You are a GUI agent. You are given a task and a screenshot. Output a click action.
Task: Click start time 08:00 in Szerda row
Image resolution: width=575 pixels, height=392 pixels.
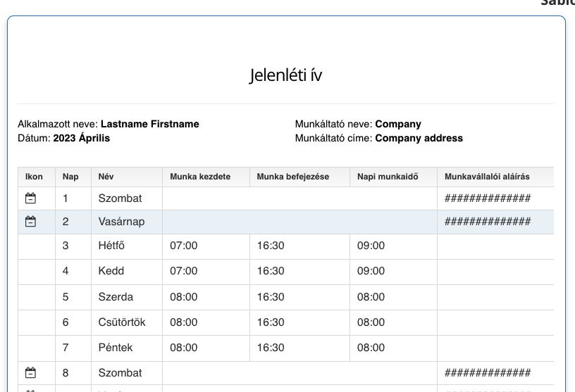pyautogui.click(x=184, y=297)
